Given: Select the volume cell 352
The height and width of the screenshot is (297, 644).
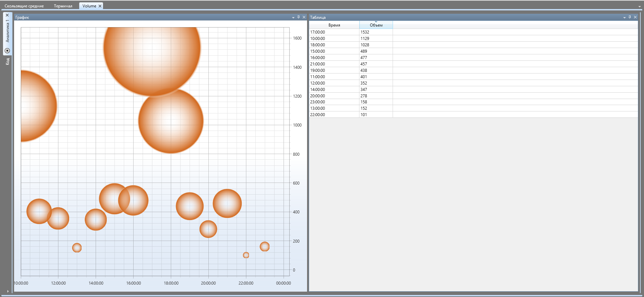Looking at the screenshot, I should [x=376, y=83].
